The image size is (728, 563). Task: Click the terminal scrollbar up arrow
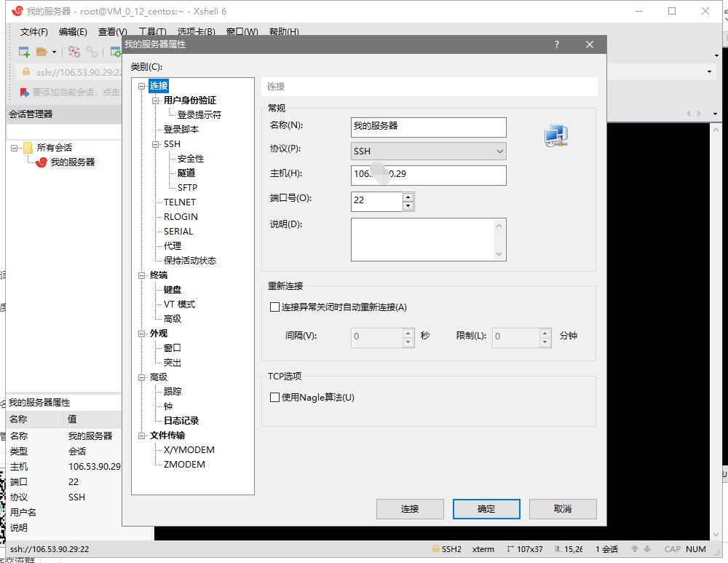(x=716, y=131)
